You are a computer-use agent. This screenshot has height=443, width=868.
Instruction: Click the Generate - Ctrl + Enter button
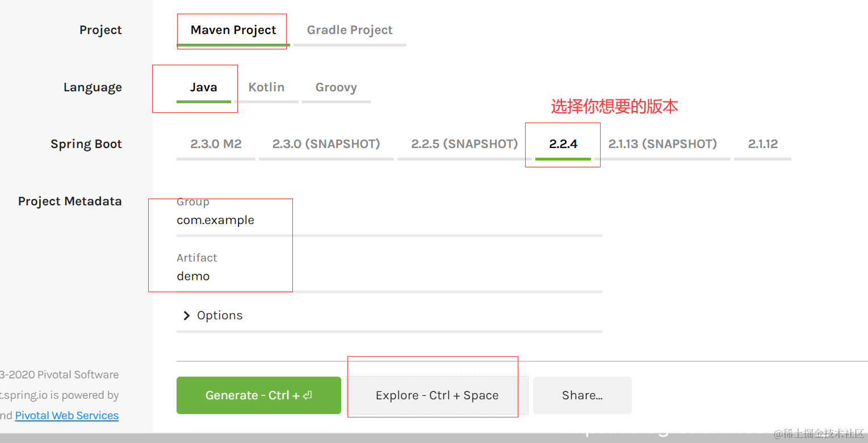click(259, 395)
